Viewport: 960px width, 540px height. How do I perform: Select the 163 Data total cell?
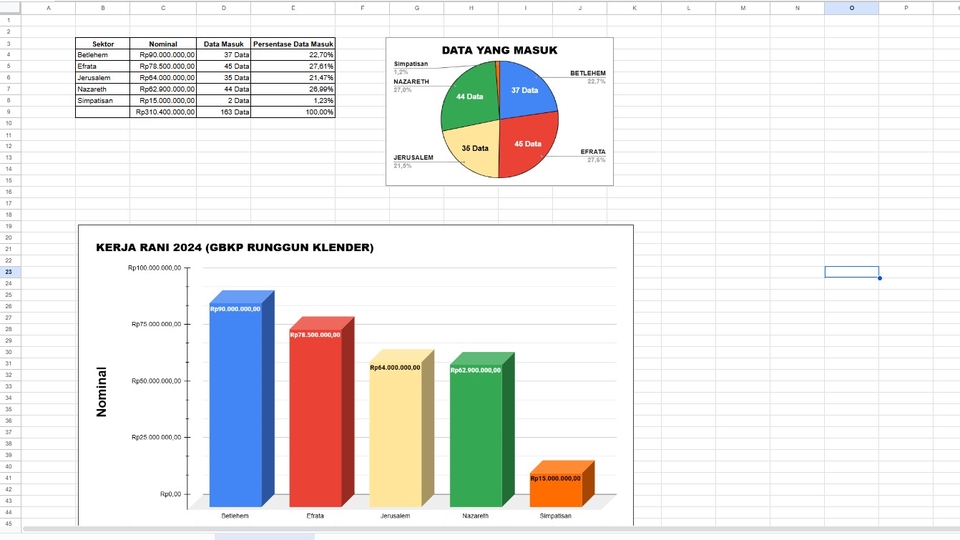[223, 112]
